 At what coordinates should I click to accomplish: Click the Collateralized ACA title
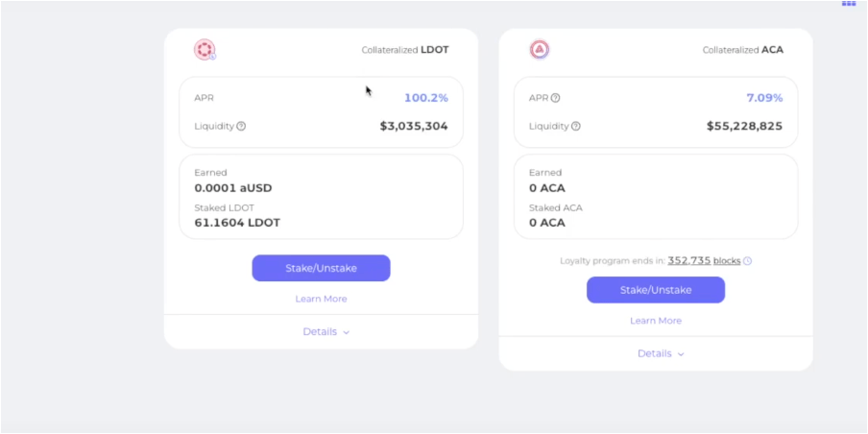[x=742, y=50]
